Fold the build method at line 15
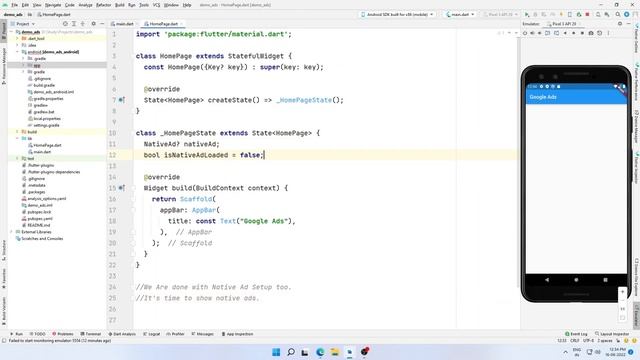Viewport: 640px width, 360px height. 133,188
